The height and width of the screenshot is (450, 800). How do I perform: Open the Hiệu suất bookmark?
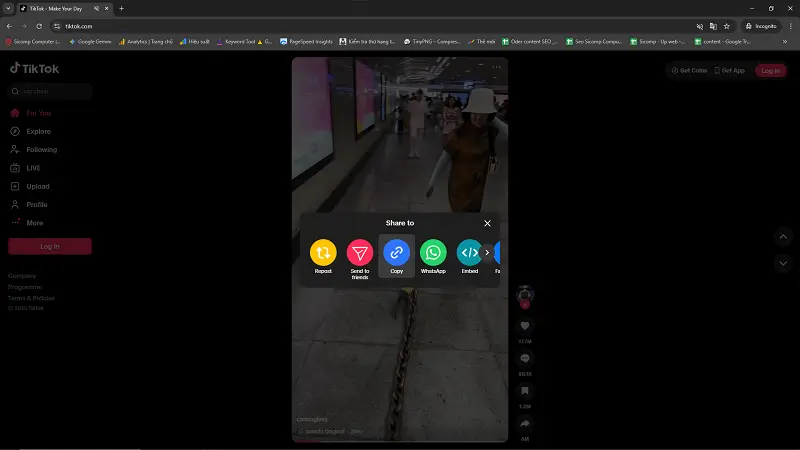195,42
